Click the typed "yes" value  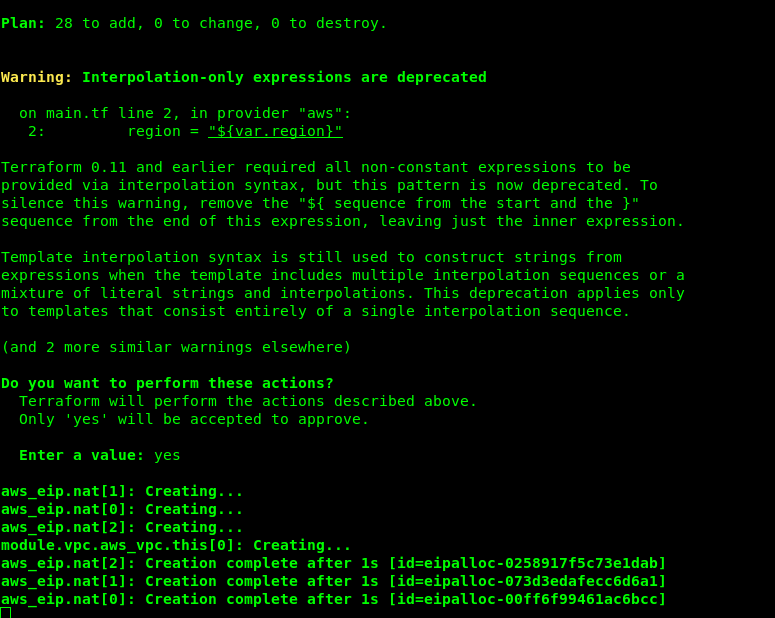pos(167,455)
